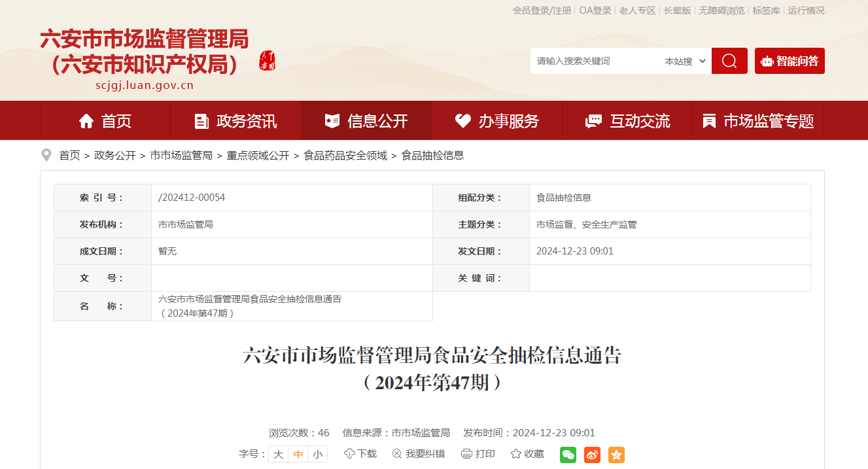This screenshot has width=868, height=469.
Task: Share via the orange QZone star icon
Action: click(616, 455)
